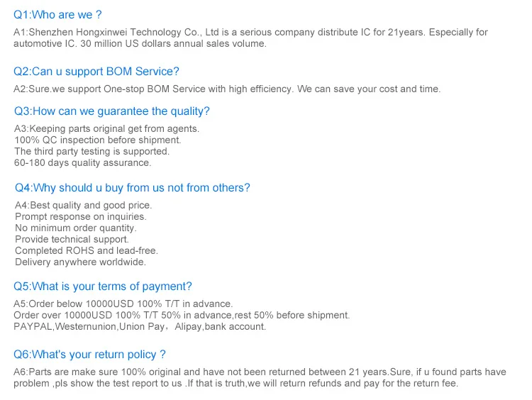Click the PAYPAL, Westernunion payment methods line
The height and width of the screenshot is (400, 532).
140,327
